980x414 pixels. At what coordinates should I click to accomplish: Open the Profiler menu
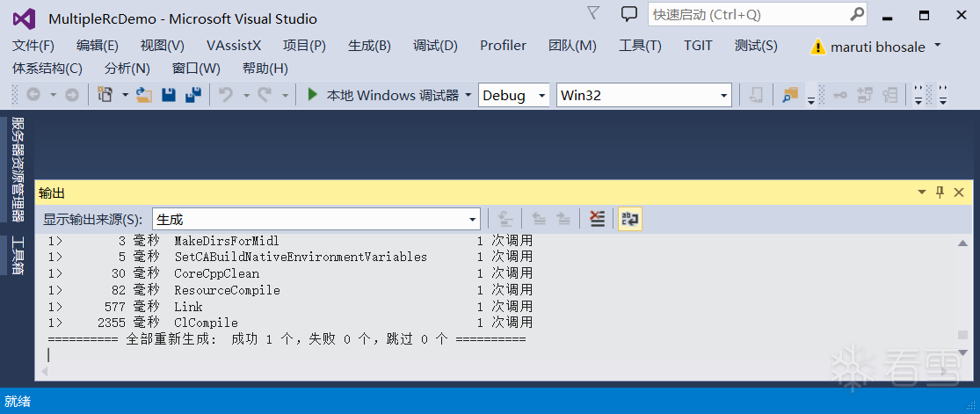[x=503, y=46]
